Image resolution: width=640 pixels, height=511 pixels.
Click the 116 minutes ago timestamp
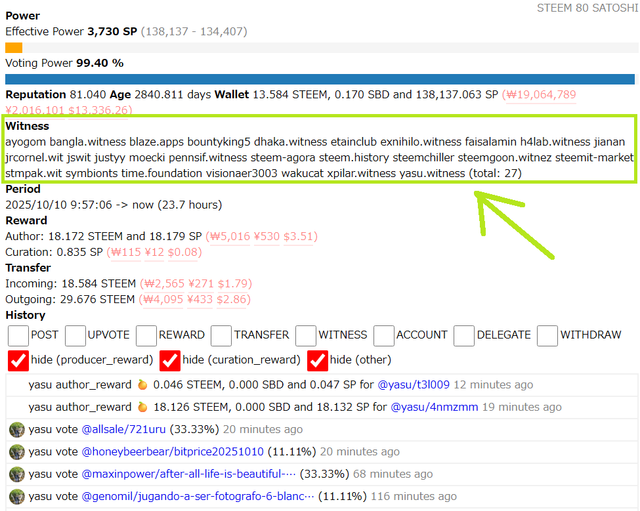[x=413, y=497]
